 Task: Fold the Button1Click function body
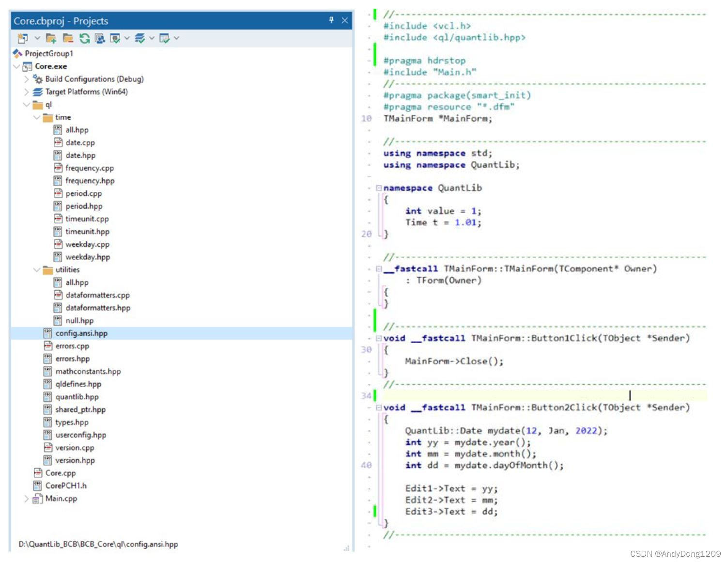tap(378, 338)
